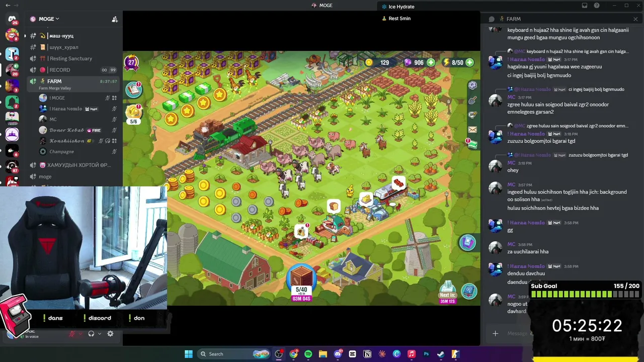Open the purple card book icon in the game
The width and height of the screenshot is (644, 362).
pos(467,243)
